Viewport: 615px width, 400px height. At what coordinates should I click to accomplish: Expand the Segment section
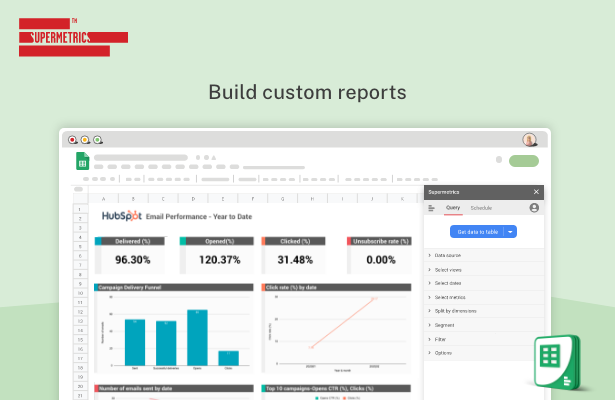coord(484,325)
